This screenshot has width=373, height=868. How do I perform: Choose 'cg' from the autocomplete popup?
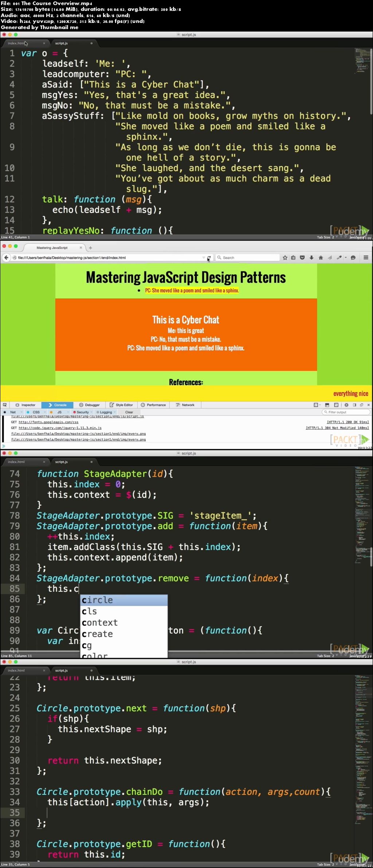pos(124,645)
